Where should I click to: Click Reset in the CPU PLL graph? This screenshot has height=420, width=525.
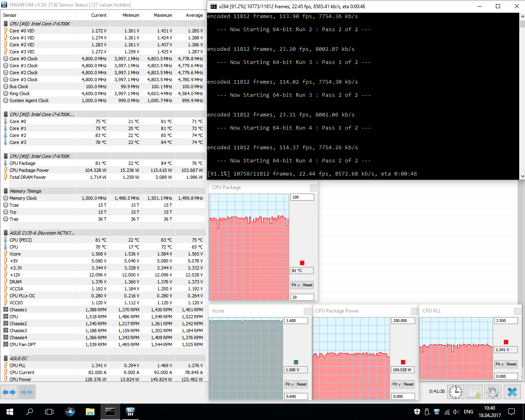[511, 364]
